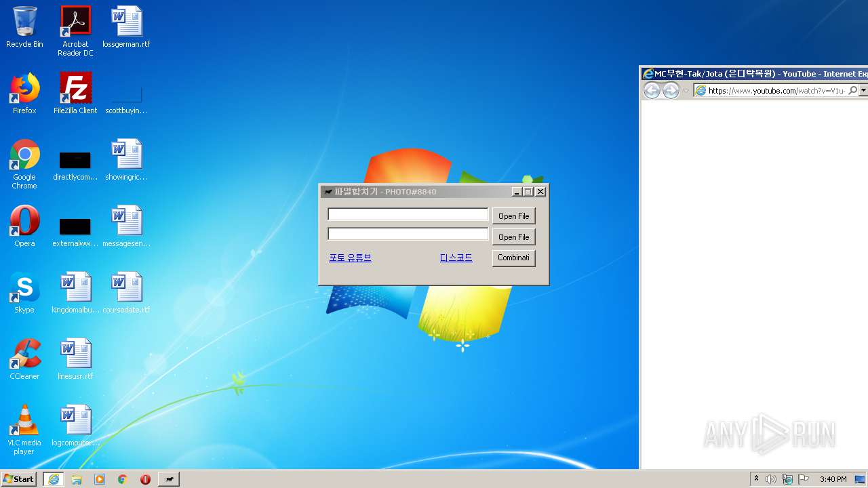Select kingdomalbu... Word document
Screen dimensions: 868x488
click(75, 293)
